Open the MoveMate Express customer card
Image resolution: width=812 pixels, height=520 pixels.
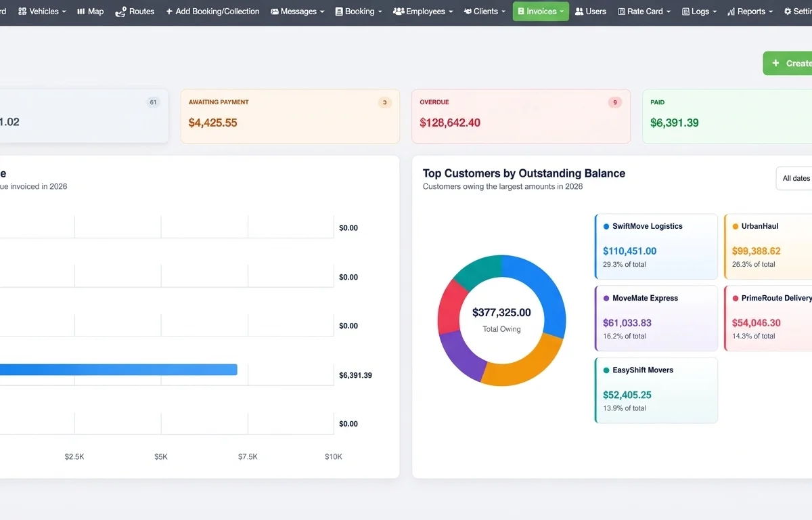click(x=656, y=318)
